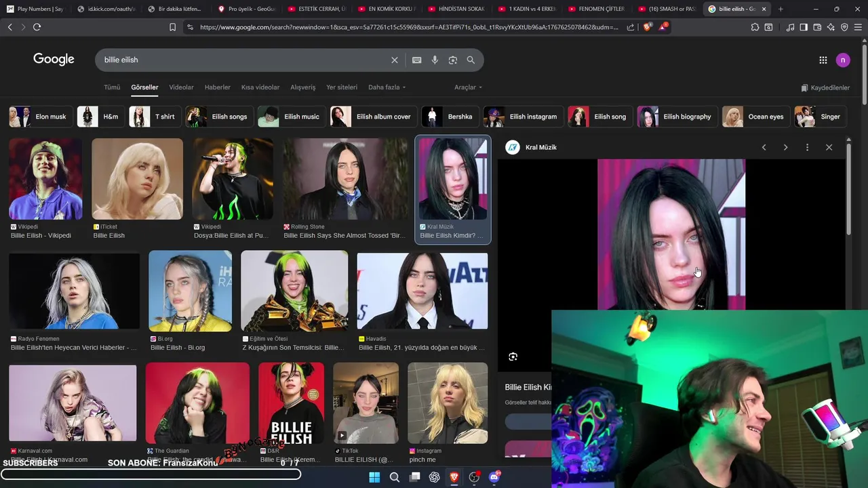Open Brave Shields lion icon
The image size is (868, 488).
647,27
